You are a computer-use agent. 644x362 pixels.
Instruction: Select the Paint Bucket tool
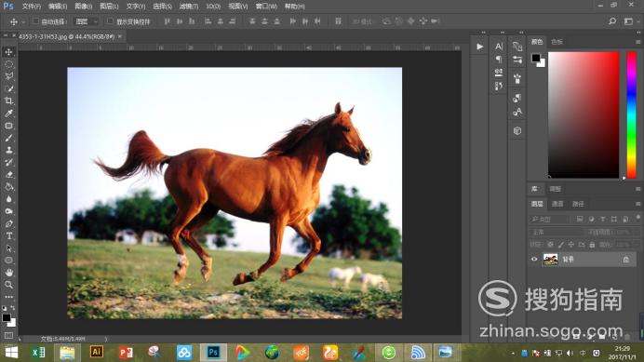click(8, 187)
